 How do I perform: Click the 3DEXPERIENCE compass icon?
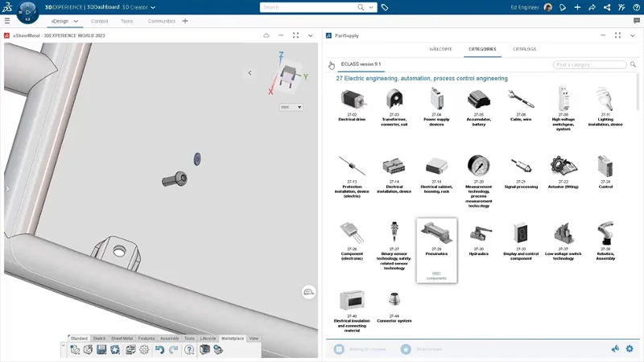tap(27, 10)
